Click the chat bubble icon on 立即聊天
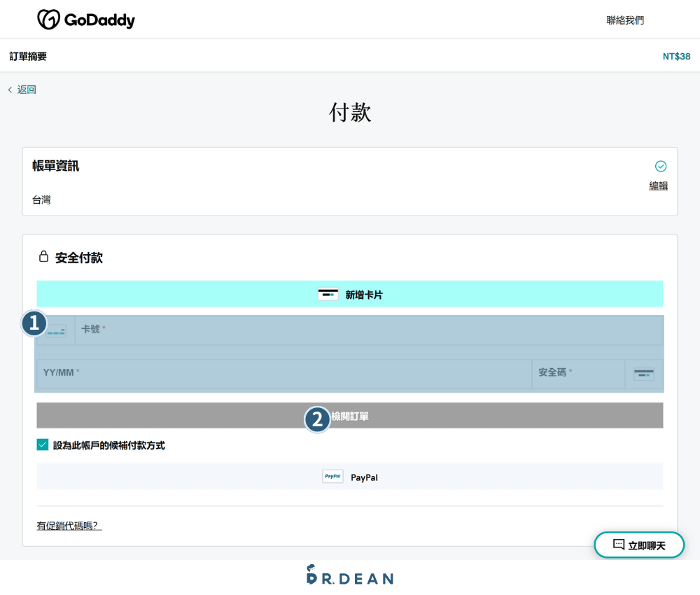The width and height of the screenshot is (700, 595). [x=618, y=545]
